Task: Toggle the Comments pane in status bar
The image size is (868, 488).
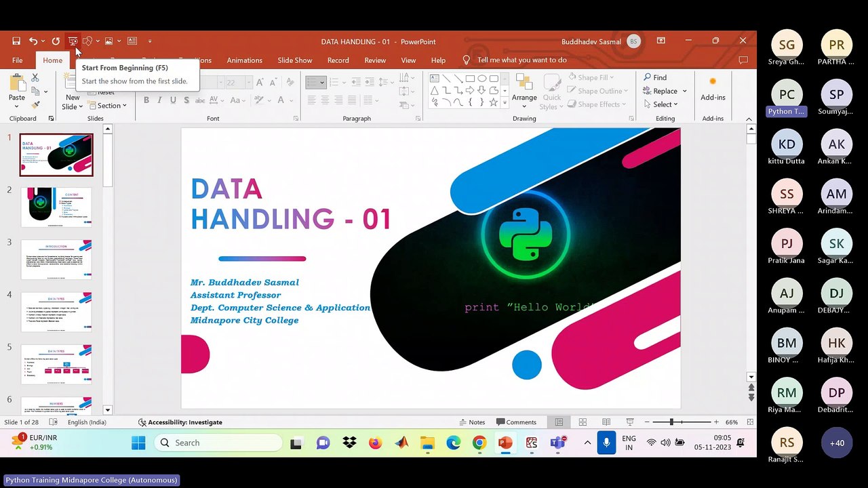Action: point(516,422)
